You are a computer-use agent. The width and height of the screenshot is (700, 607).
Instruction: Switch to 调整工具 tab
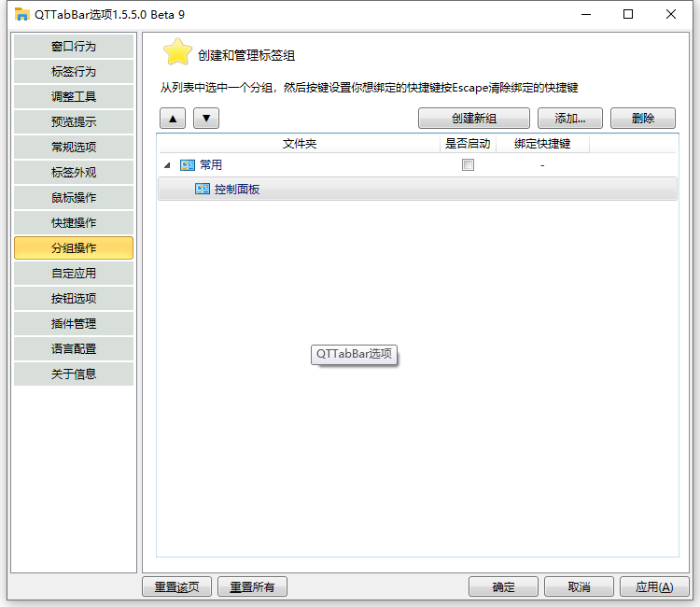coord(74,97)
